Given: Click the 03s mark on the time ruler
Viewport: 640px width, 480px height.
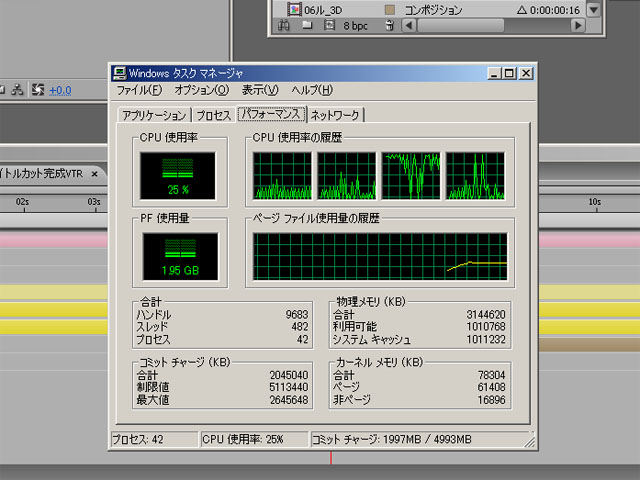Looking at the screenshot, I should [x=94, y=202].
